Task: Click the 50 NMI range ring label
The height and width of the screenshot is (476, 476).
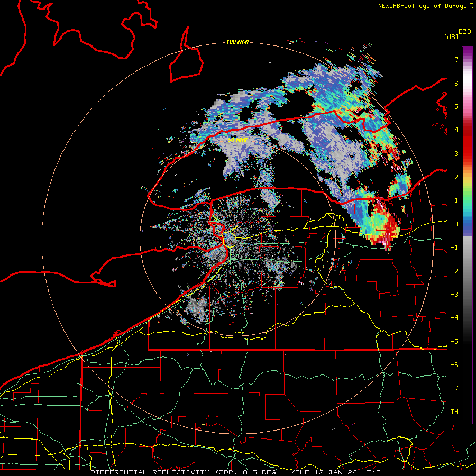Action: coord(237,140)
